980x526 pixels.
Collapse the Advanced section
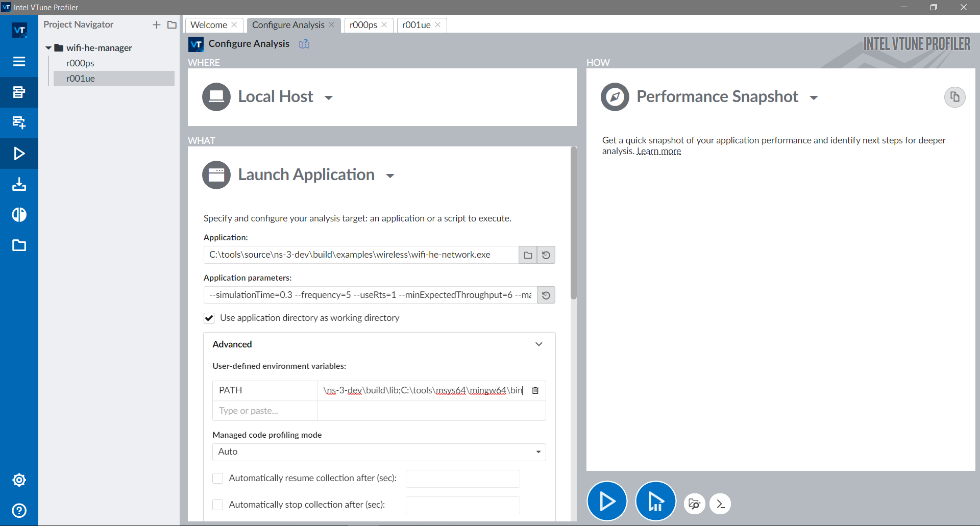pyautogui.click(x=538, y=344)
